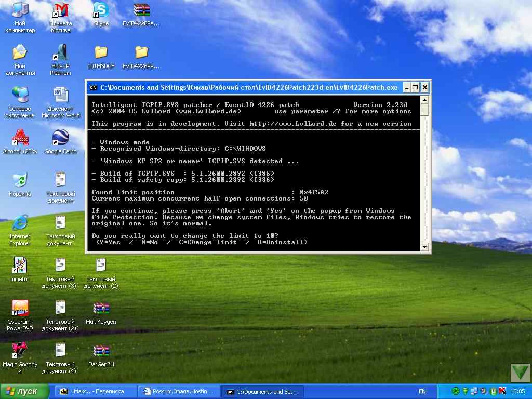Click the 'Version 2.23d' text in console
The height and width of the screenshot is (399, 532).
tap(380, 105)
